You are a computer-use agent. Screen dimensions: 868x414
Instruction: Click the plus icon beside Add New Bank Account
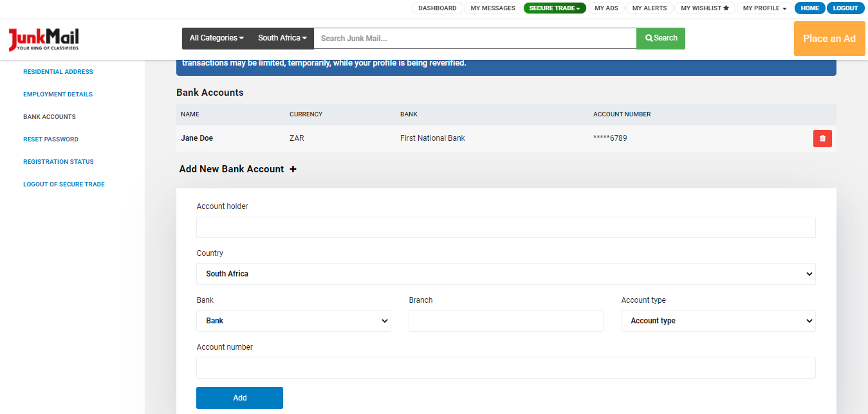coord(293,168)
